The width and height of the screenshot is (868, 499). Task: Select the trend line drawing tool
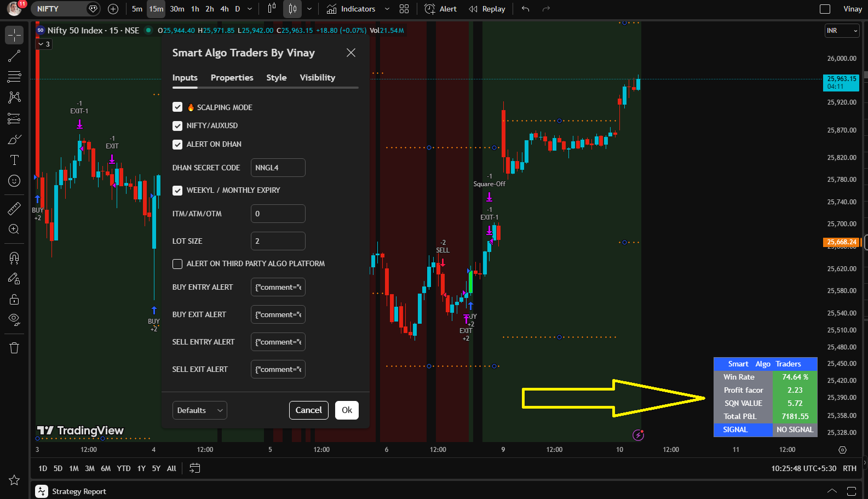tap(14, 56)
